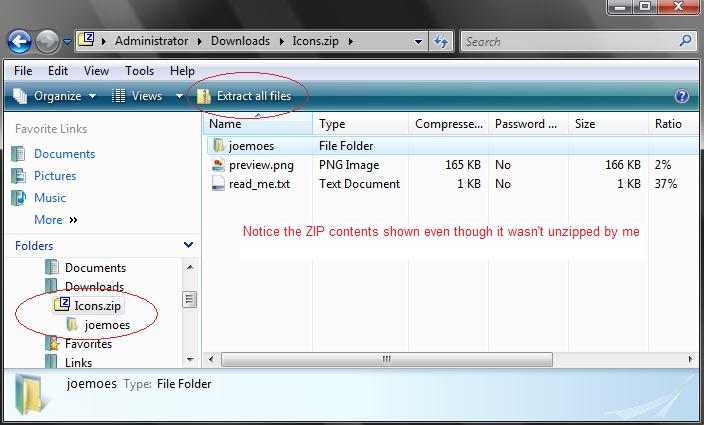Select Icons.zip in the address breadcrumb
Image resolution: width=704 pixels, height=425 pixels.
[x=316, y=41]
